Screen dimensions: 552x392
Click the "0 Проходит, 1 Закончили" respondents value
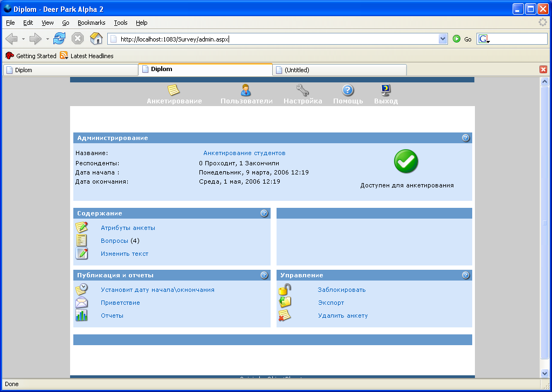[x=239, y=163]
